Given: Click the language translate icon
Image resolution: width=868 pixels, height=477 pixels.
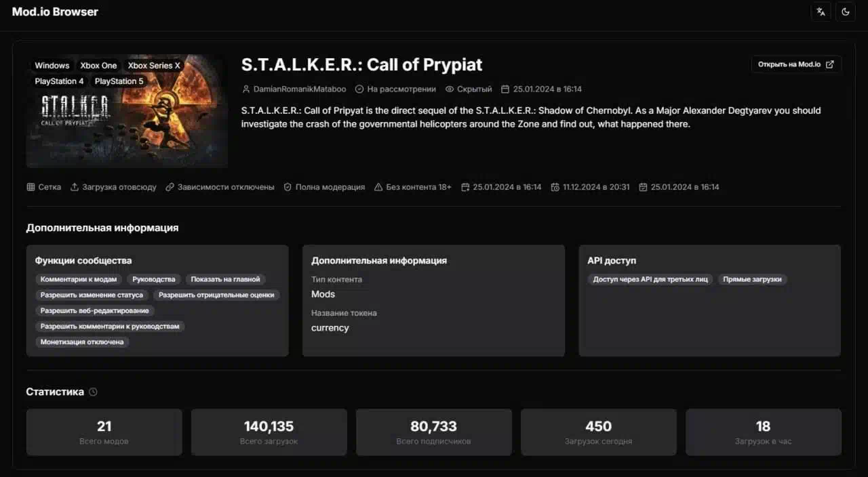Looking at the screenshot, I should pyautogui.click(x=821, y=12).
